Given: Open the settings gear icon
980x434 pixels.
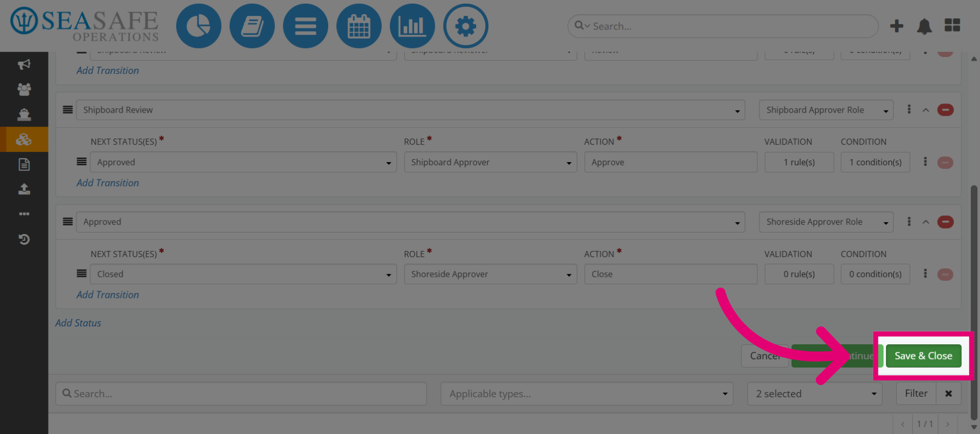Looking at the screenshot, I should click(x=465, y=26).
